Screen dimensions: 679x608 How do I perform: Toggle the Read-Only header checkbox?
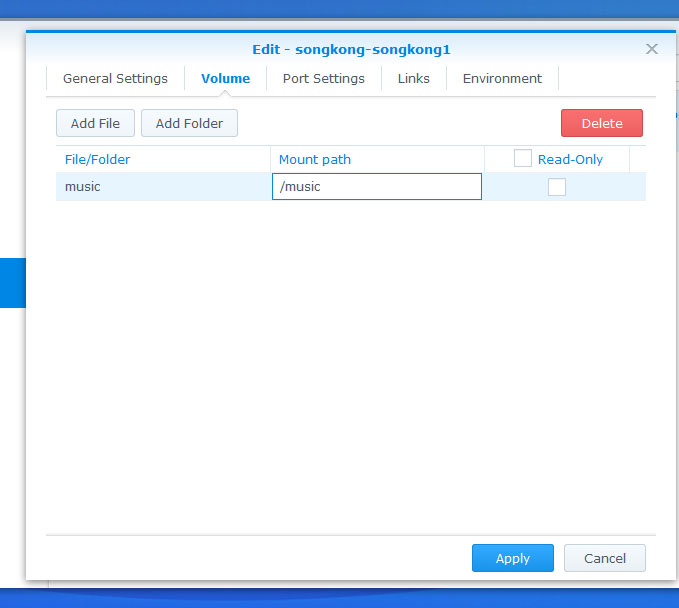[523, 158]
